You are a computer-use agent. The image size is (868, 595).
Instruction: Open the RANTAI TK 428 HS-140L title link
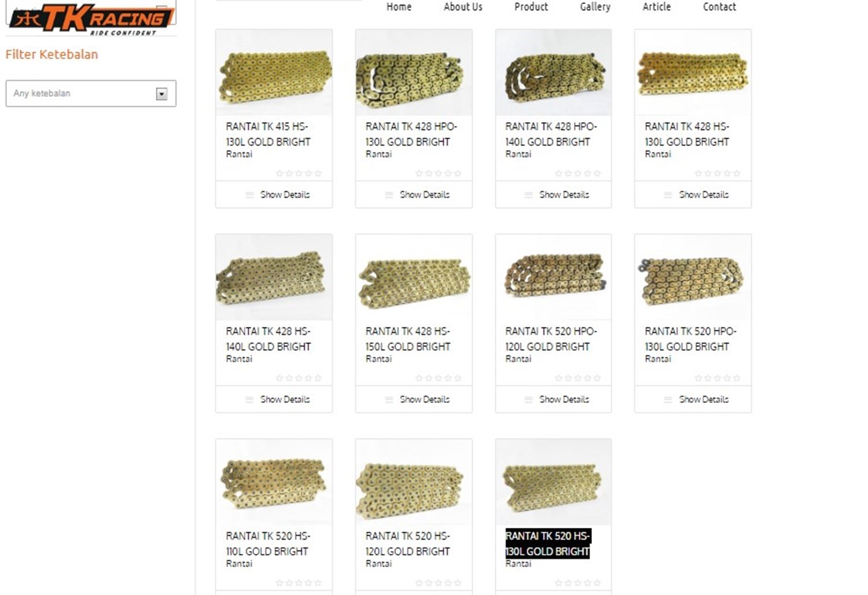tap(269, 339)
